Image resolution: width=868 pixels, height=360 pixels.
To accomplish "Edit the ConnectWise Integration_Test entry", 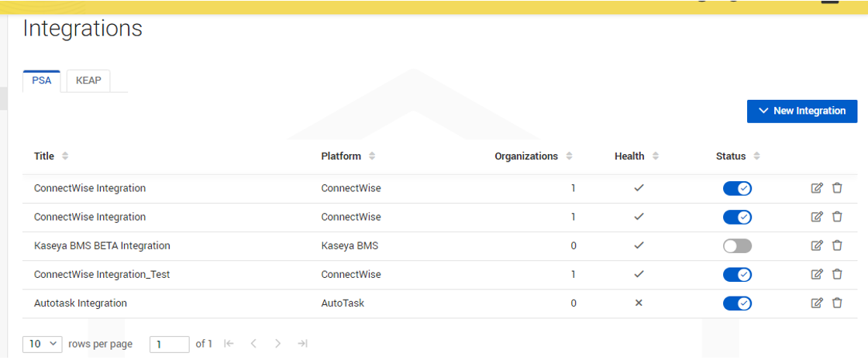I will (x=816, y=274).
